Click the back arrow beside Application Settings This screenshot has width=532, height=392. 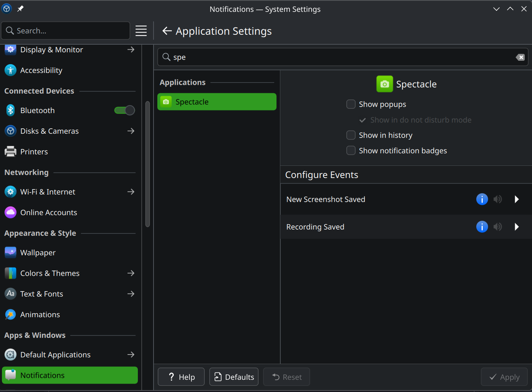tap(167, 31)
